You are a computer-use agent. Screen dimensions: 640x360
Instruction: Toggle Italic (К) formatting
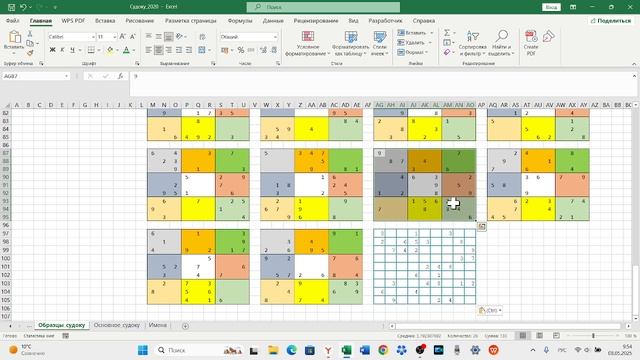point(62,50)
